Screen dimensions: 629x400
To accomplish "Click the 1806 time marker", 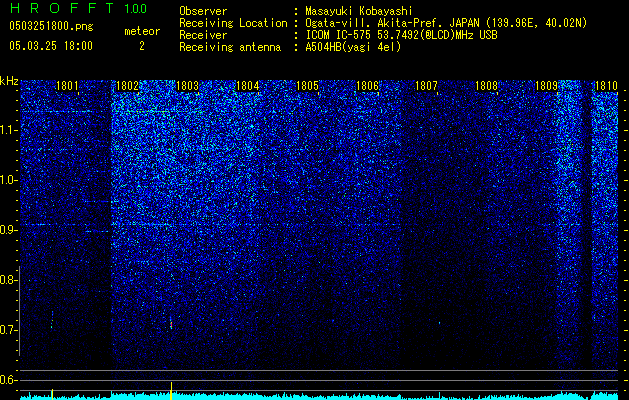I will click(x=367, y=86).
